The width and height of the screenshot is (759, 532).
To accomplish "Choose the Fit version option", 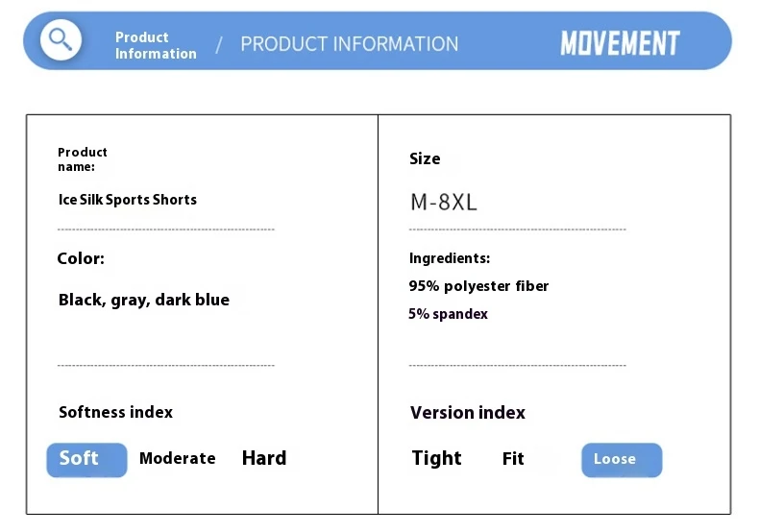I will click(513, 459).
